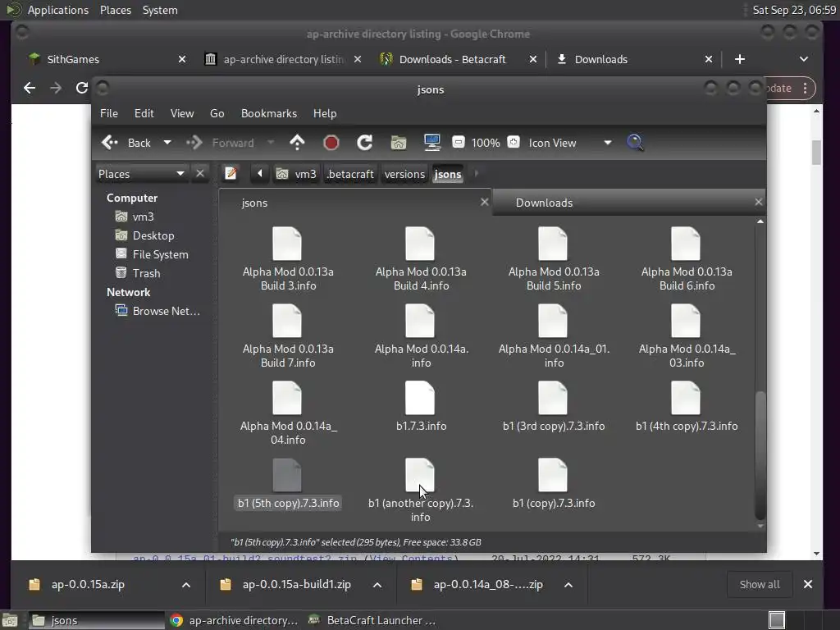Select Alpha Mod 0.0.14a.info file
The width and height of the screenshot is (840, 630).
pos(421,336)
